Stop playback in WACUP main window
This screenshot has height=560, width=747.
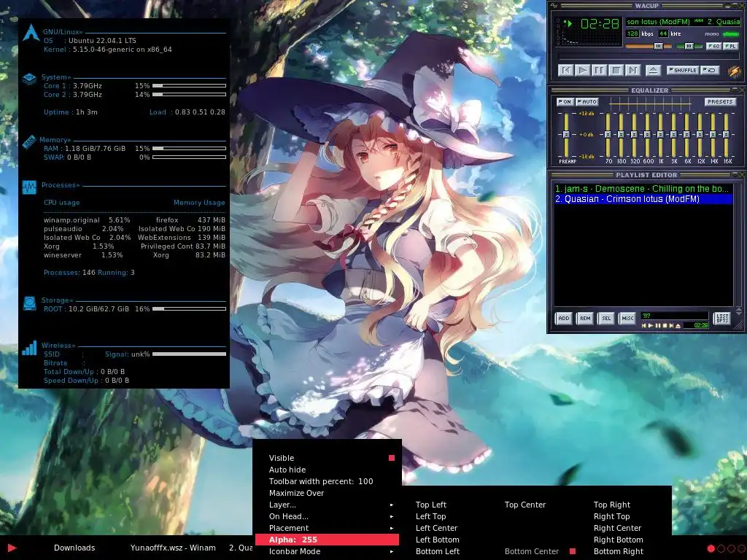tap(616, 71)
